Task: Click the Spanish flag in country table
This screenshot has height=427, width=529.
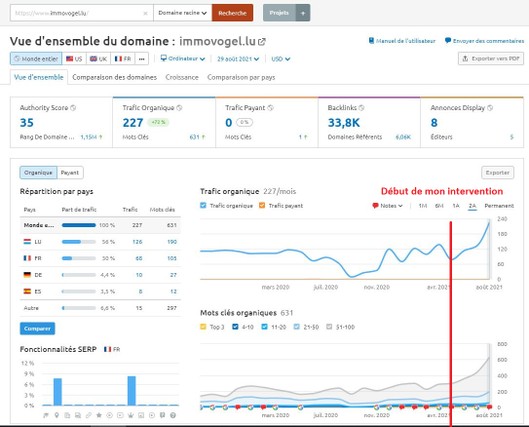Action: (27, 291)
